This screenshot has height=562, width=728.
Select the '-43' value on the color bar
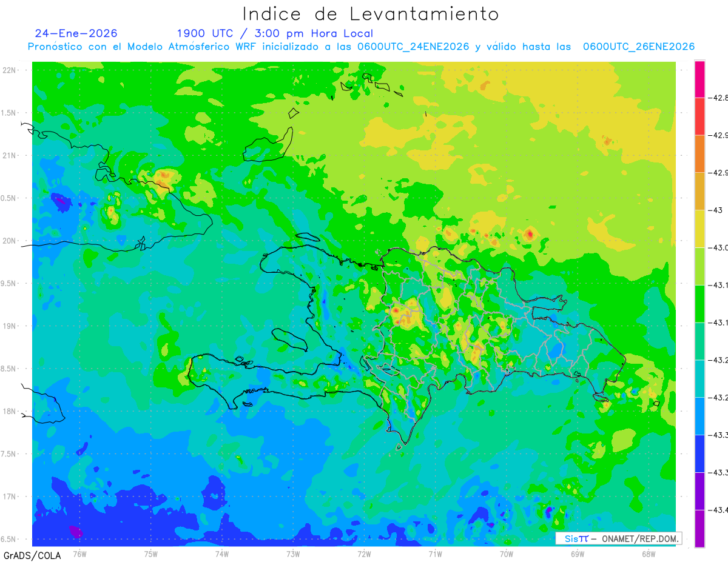pyautogui.click(x=716, y=210)
